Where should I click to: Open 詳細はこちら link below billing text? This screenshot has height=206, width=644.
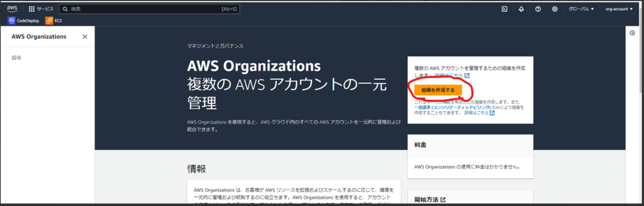pyautogui.click(x=479, y=113)
